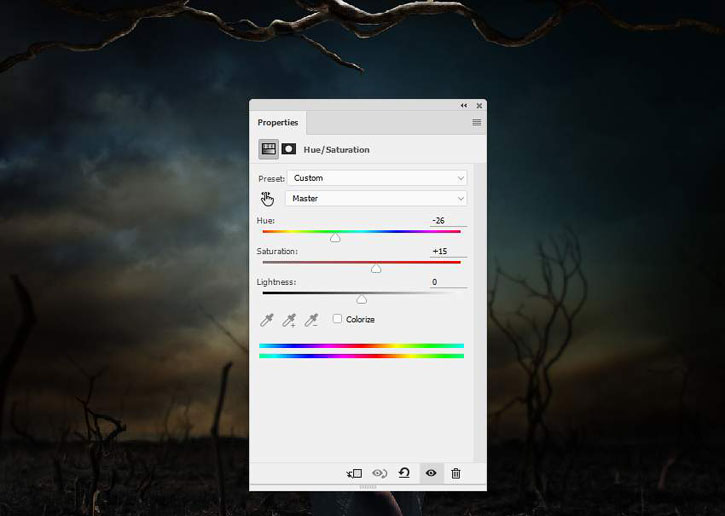Pick the Subtract from Sample eyedropper
Image resolution: width=725 pixels, height=516 pixels.
point(311,319)
